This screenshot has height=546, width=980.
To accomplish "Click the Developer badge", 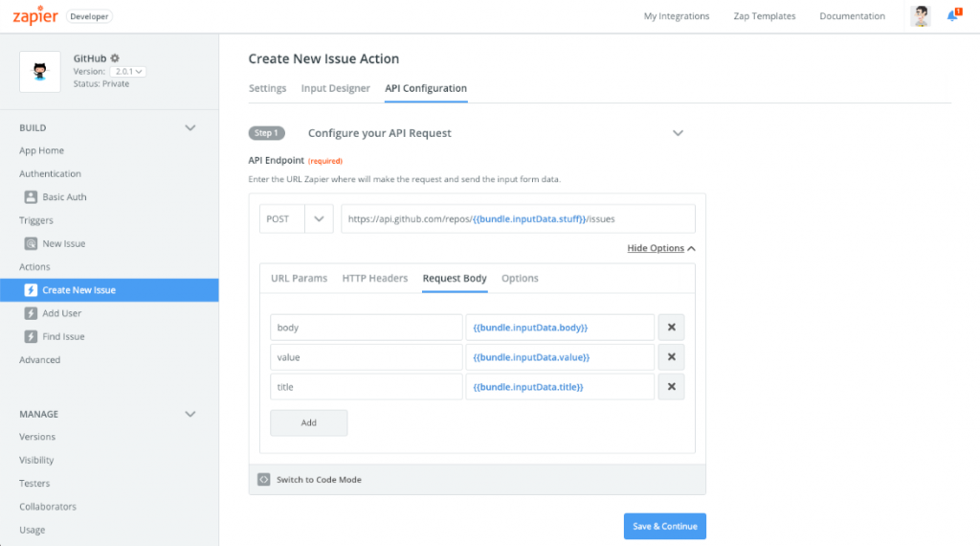I will point(89,16).
